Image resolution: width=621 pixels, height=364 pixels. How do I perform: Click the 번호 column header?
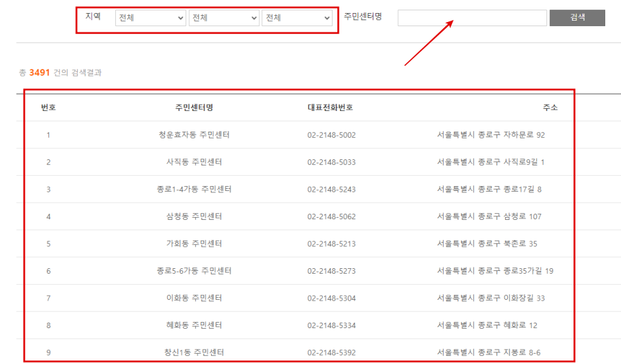tap(48, 108)
